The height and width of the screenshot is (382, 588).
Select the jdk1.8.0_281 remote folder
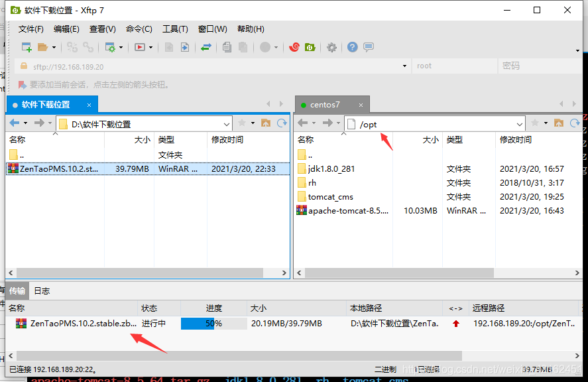point(331,169)
